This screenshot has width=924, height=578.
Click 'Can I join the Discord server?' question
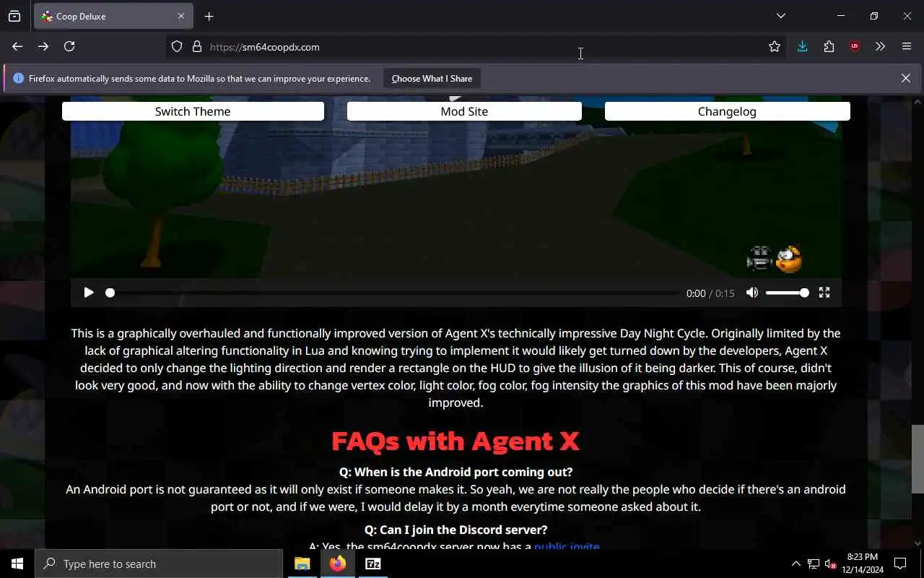pos(456,530)
